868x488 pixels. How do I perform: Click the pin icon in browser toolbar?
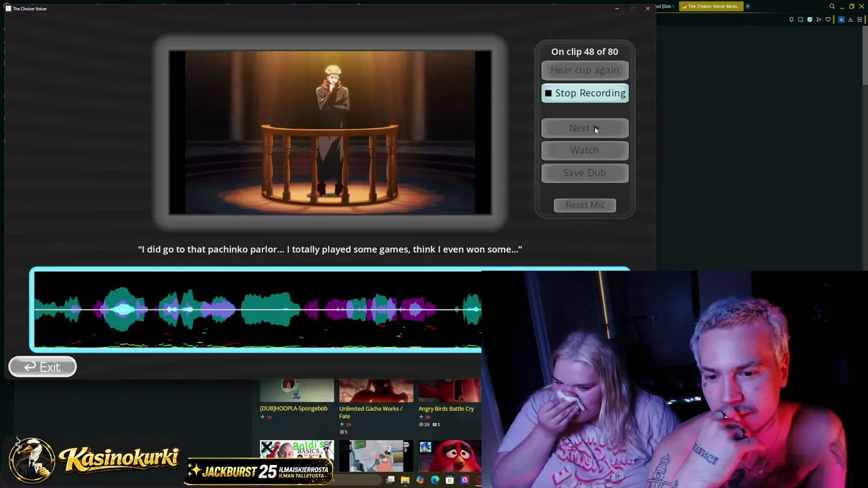tap(791, 20)
